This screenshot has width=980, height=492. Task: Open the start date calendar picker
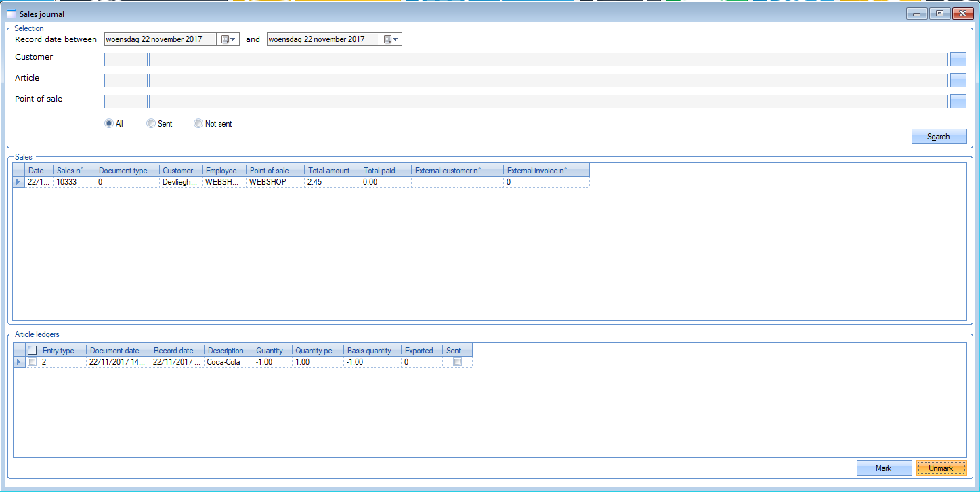pos(228,39)
